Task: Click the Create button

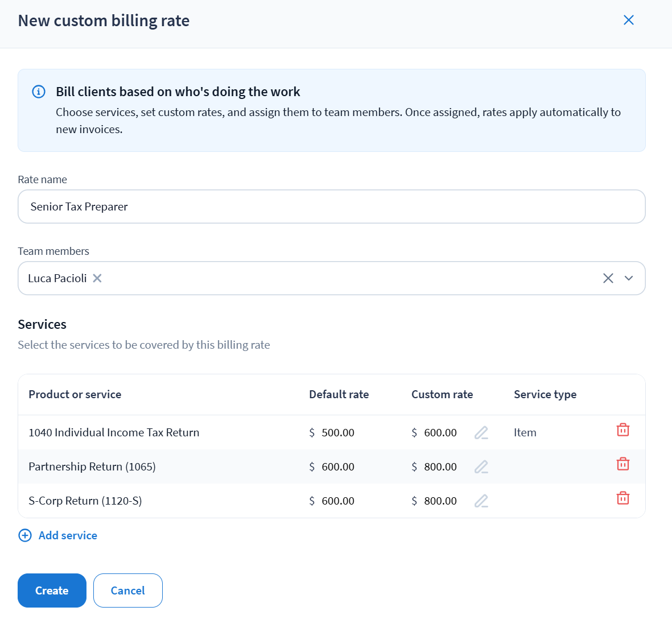Action: coord(52,590)
